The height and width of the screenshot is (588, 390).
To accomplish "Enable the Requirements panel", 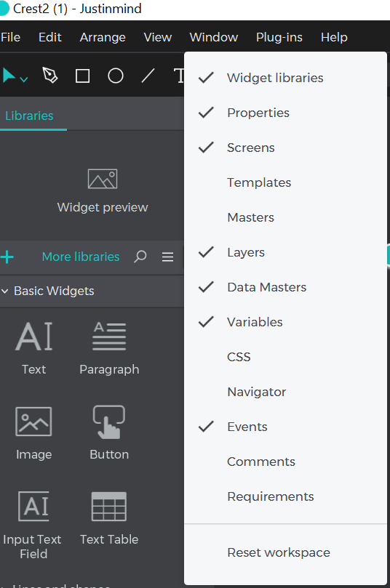I will point(285,496).
